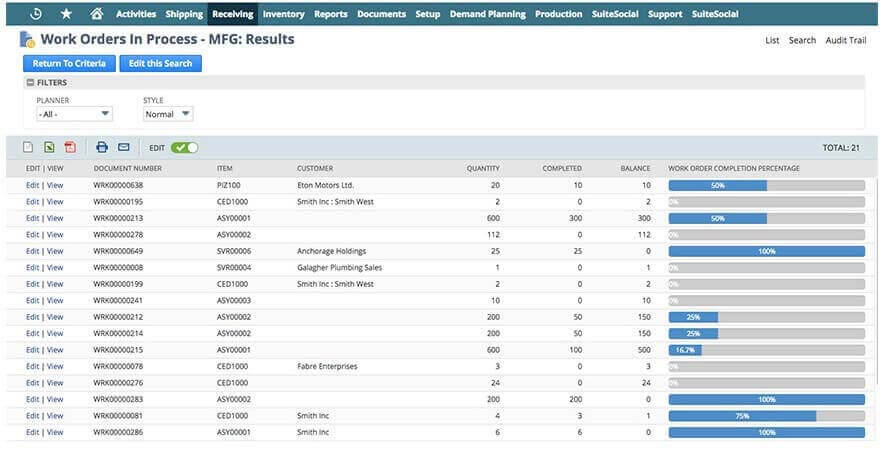Open the Activities menu
The height and width of the screenshot is (470, 885).
136,14
